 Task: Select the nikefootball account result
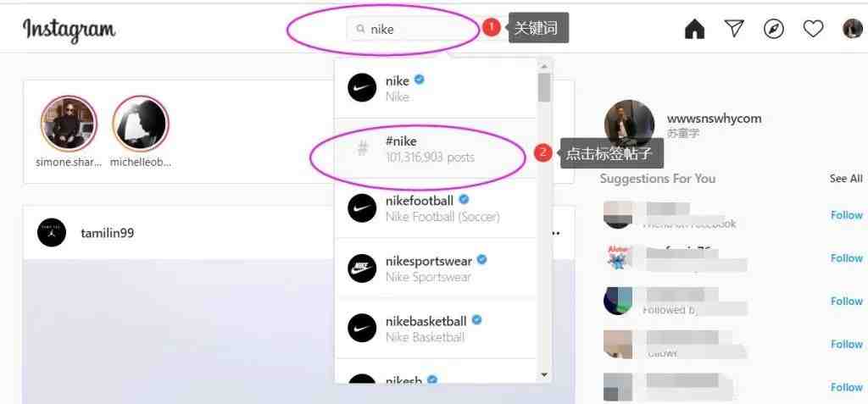point(437,208)
